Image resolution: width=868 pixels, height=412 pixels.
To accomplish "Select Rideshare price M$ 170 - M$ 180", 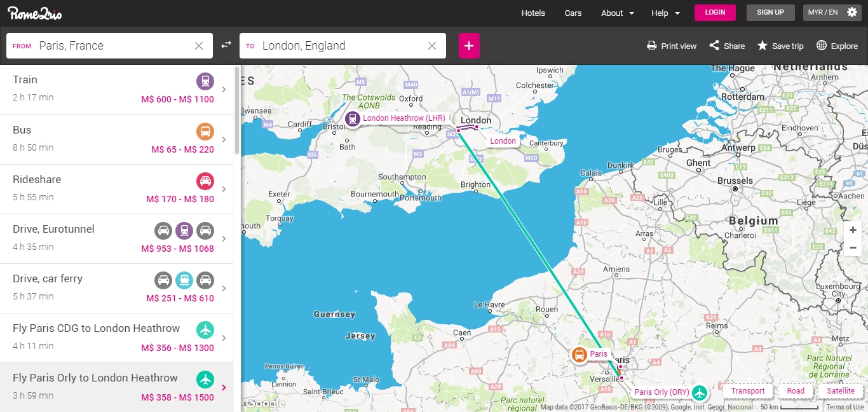I will pyautogui.click(x=180, y=199).
